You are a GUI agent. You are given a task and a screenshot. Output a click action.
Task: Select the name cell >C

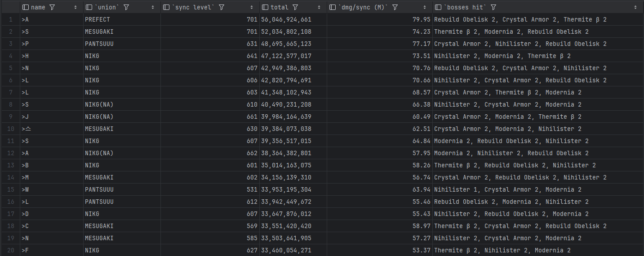52,226
